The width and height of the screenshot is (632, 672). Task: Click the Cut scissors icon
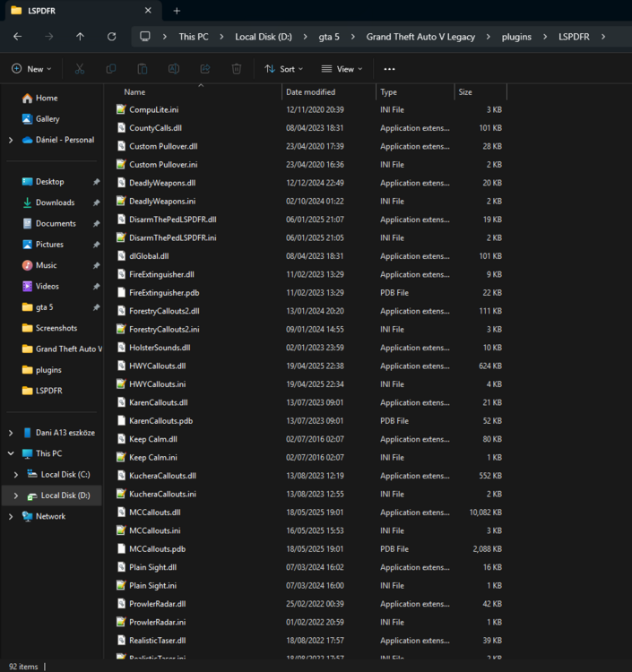[80, 69]
